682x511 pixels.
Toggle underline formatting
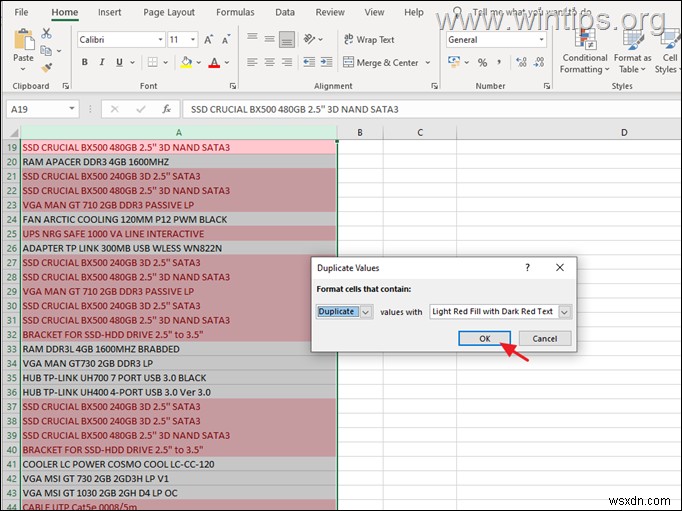coord(119,62)
